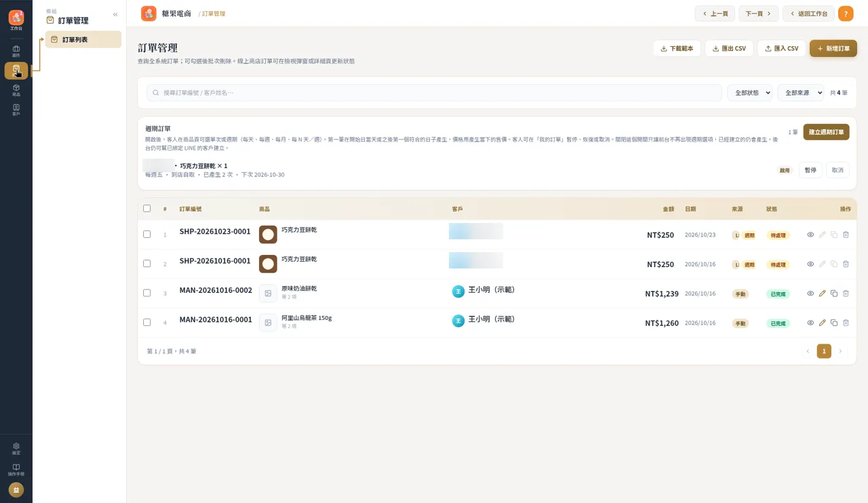Open the 全部狀態 status filter dropdown
Viewport: 868px width, 503px height.
[x=749, y=93]
